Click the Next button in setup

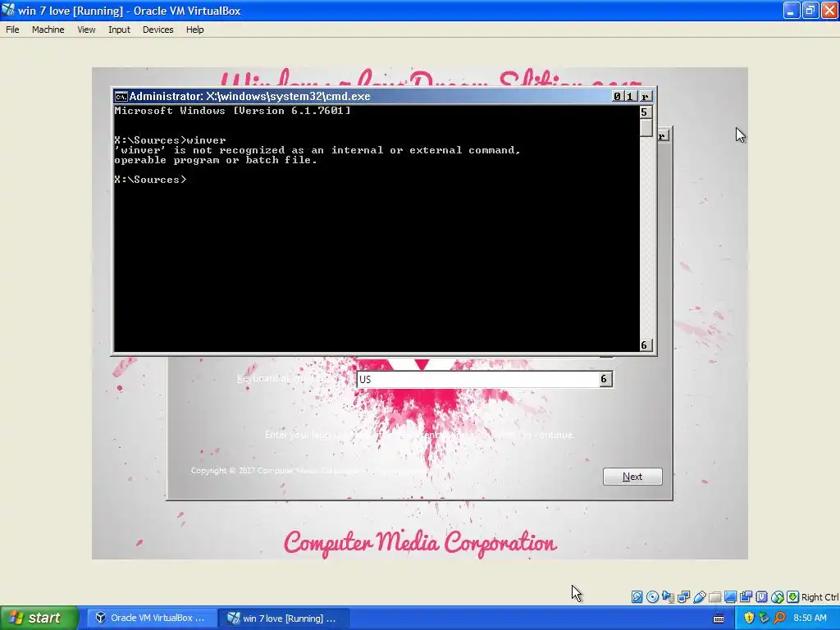click(632, 477)
